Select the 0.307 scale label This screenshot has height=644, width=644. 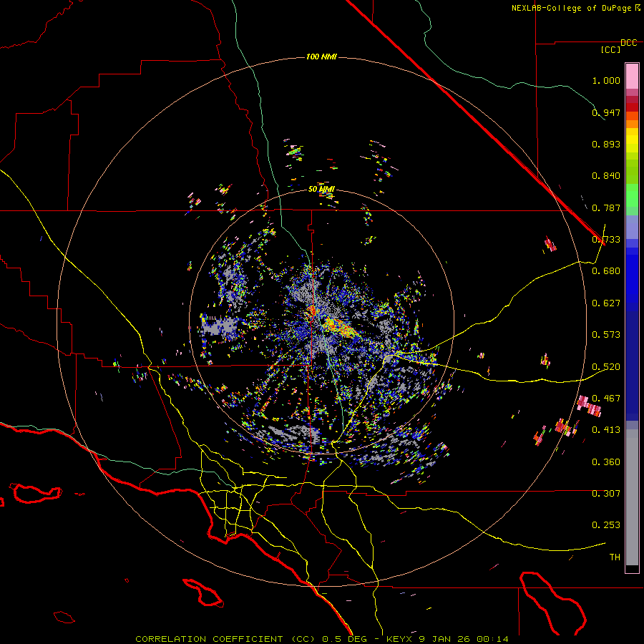tap(606, 493)
